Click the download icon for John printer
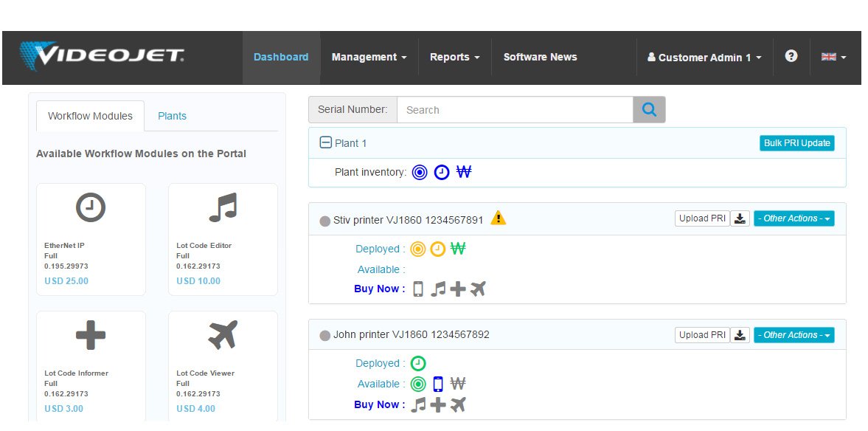868x431 pixels. click(x=740, y=334)
